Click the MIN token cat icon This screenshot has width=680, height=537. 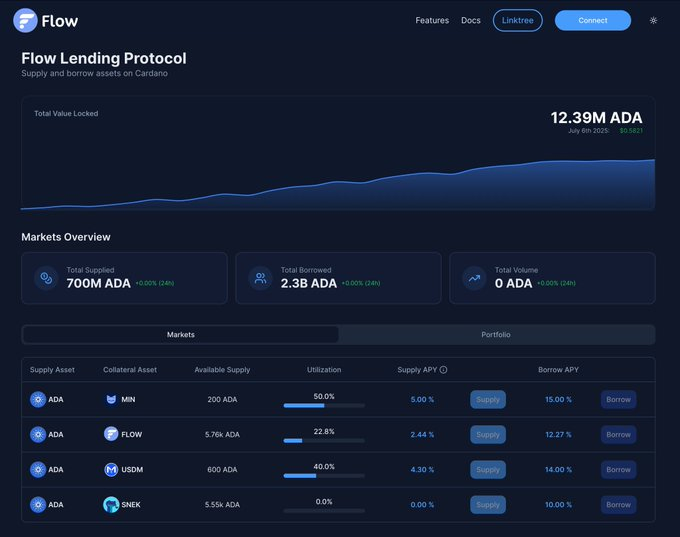pyautogui.click(x=111, y=399)
